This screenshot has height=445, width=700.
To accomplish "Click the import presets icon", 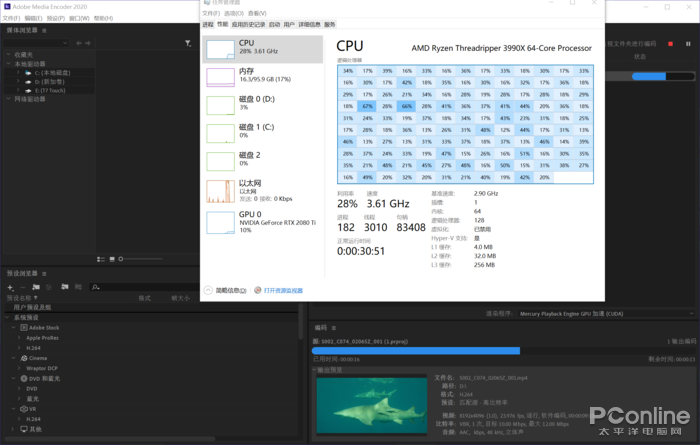I will 65,287.
